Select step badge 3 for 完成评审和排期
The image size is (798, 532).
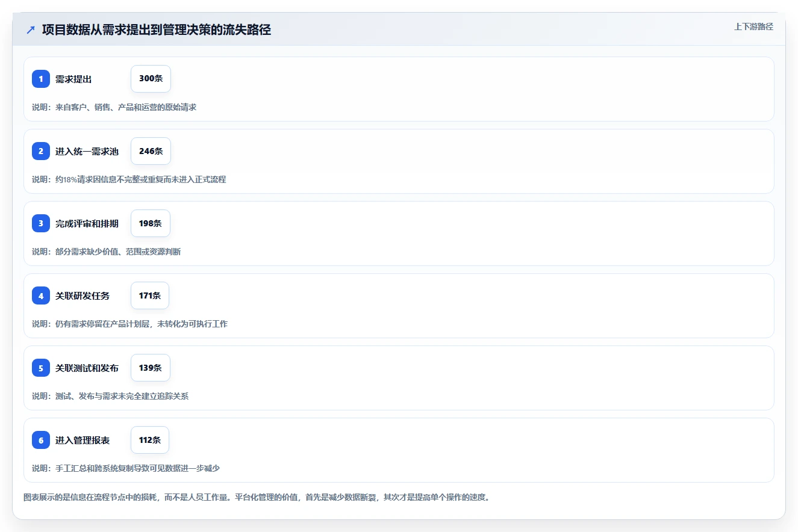click(x=41, y=223)
